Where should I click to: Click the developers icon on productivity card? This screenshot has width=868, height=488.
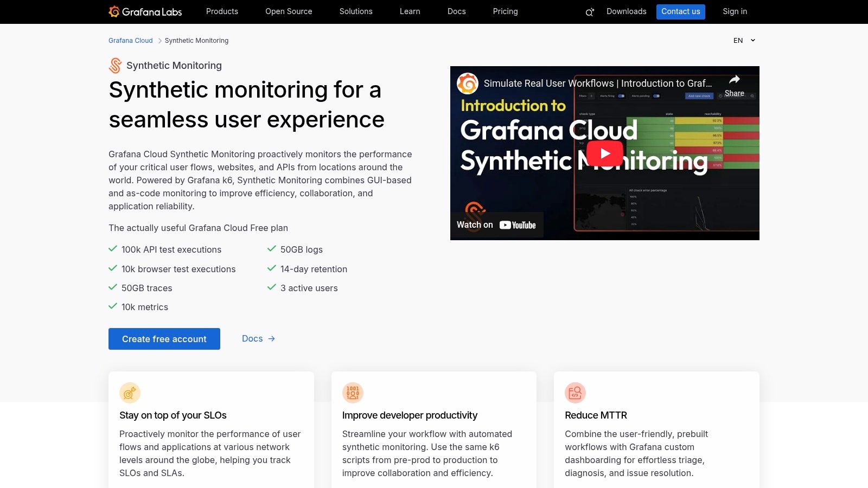353,393
